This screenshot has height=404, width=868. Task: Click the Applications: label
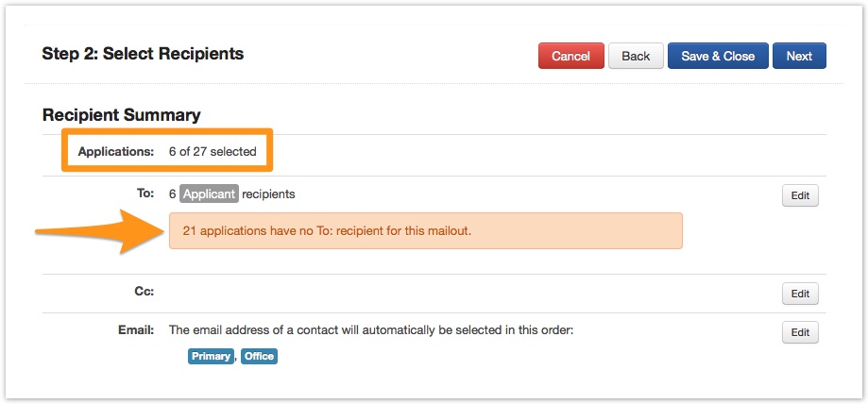115,151
